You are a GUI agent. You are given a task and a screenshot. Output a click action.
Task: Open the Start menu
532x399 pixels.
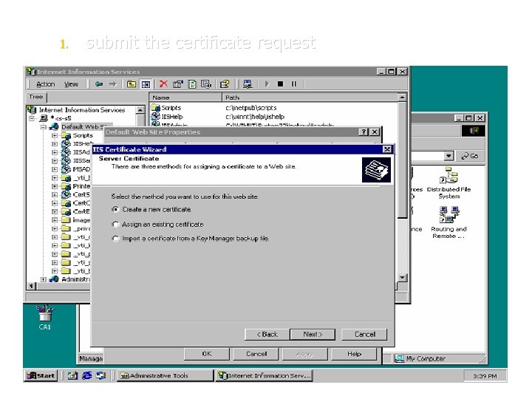[x=41, y=375]
